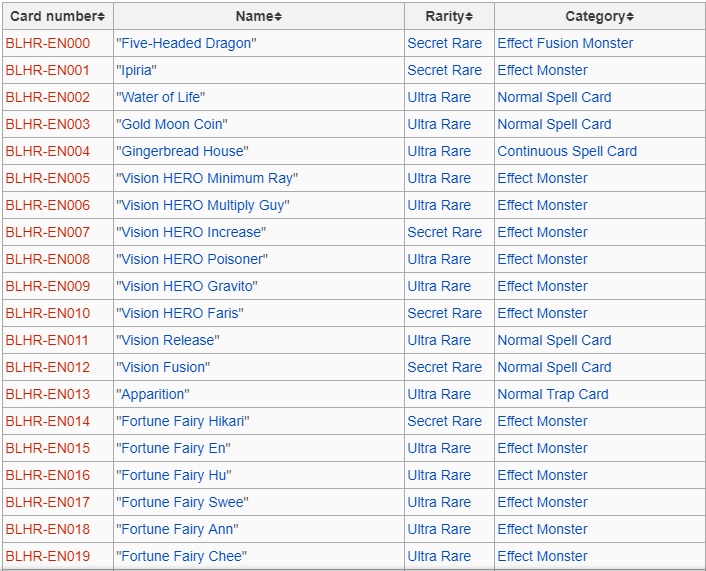Open "Apparition" card page
The width and height of the screenshot is (706, 571).
coord(152,394)
